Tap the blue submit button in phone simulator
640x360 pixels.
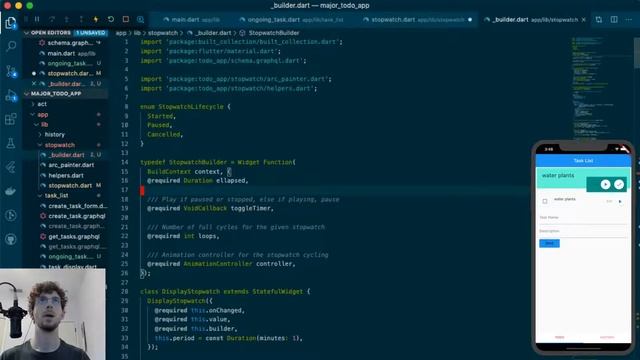click(549, 243)
